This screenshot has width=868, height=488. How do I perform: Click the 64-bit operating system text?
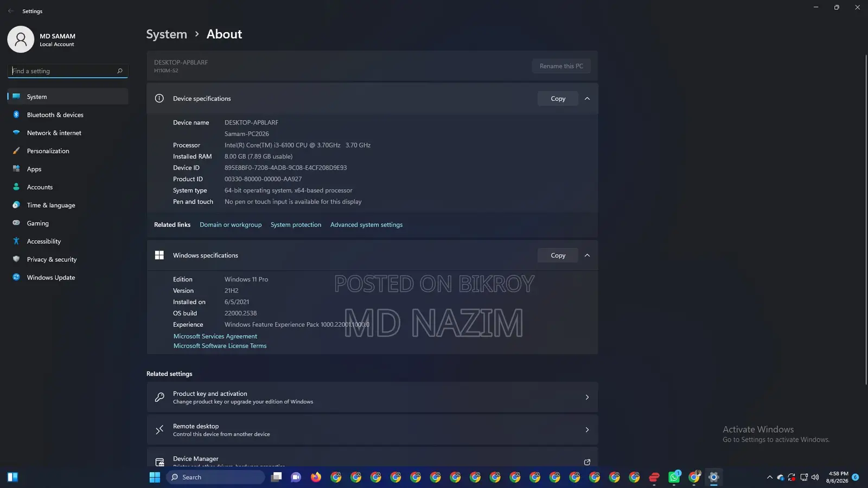pos(288,190)
